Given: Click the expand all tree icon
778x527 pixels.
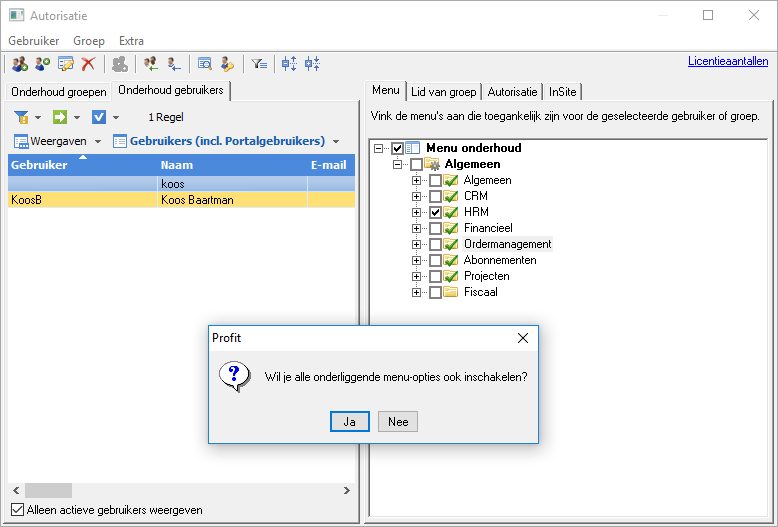Looking at the screenshot, I should pyautogui.click(x=289, y=64).
